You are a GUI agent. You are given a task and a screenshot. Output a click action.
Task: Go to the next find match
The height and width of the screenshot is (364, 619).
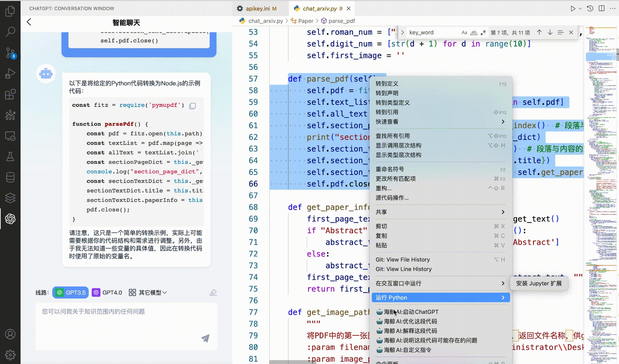(550, 32)
